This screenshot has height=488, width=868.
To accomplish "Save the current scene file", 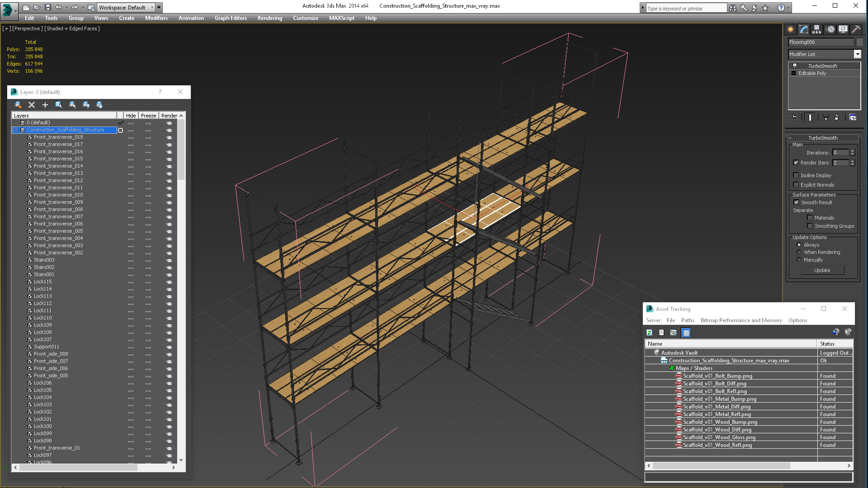I will coord(47,7).
